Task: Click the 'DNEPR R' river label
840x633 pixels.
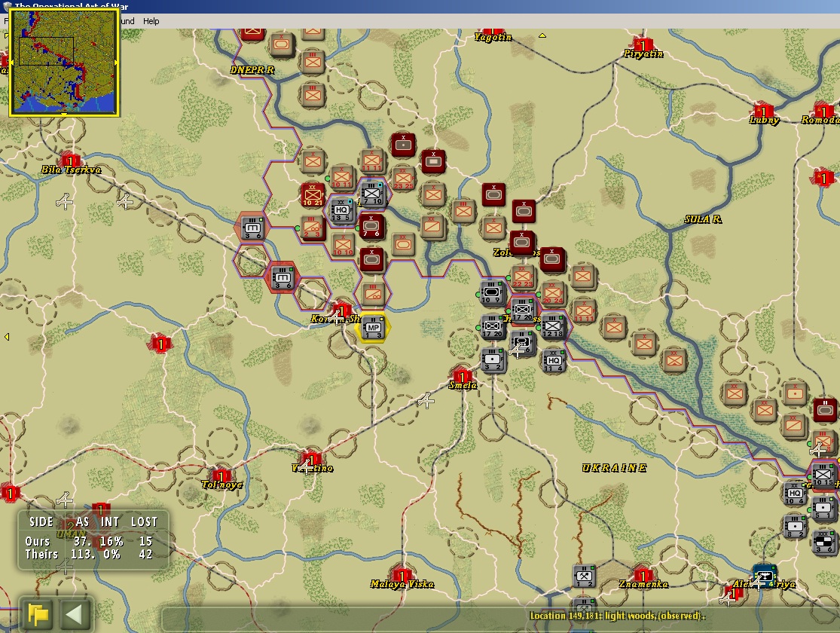Action: tap(252, 69)
